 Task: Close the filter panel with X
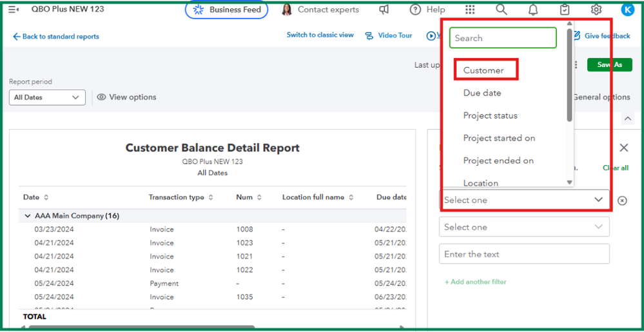[624, 148]
